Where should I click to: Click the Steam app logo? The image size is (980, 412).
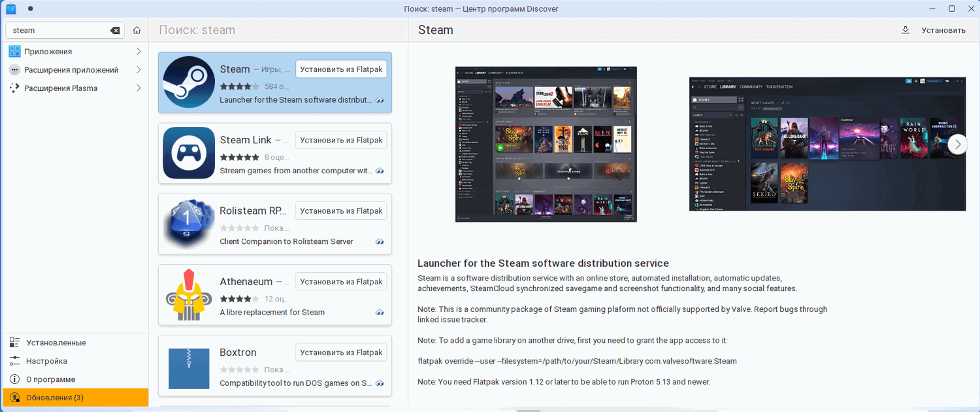189,82
